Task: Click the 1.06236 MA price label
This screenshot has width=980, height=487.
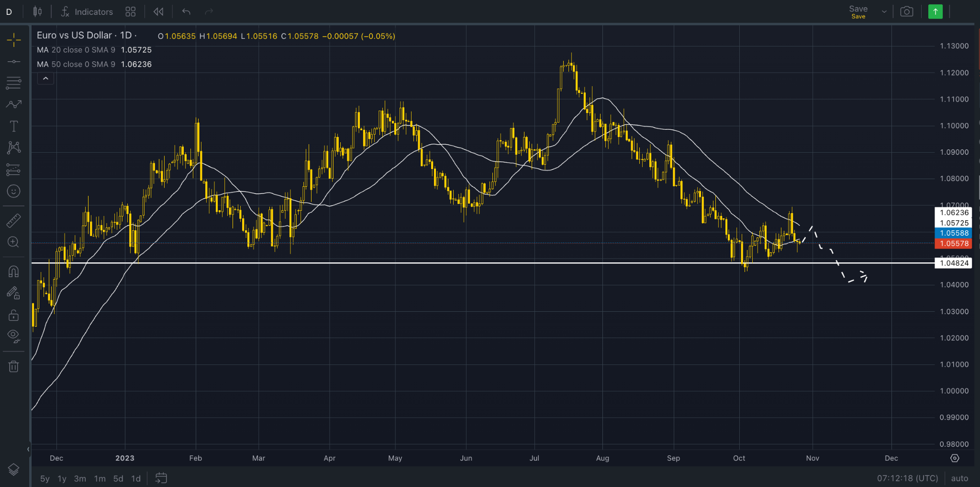Action: (x=953, y=213)
